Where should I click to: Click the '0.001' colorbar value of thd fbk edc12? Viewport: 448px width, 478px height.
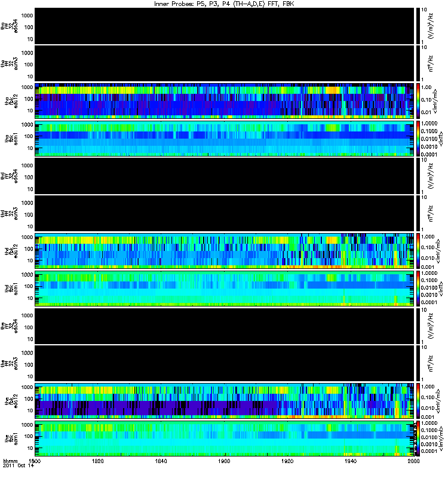(426, 266)
